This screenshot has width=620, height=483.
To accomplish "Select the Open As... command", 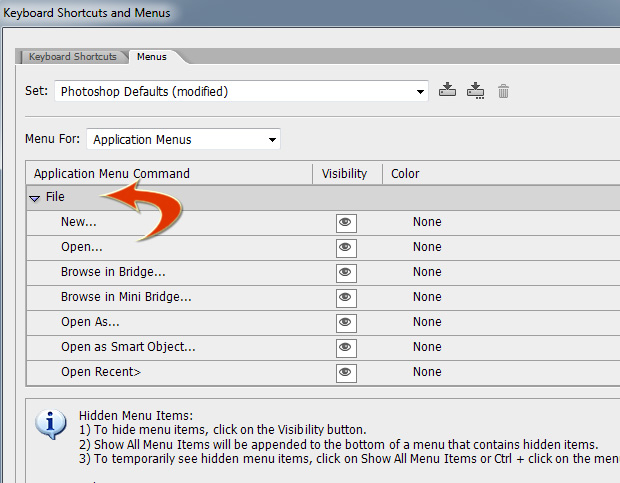I will (90, 322).
